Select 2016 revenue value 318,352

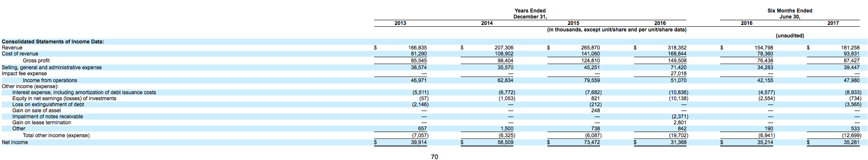click(x=676, y=48)
